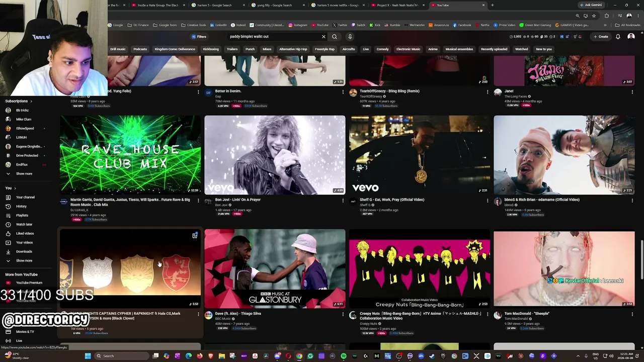The width and height of the screenshot is (644, 362).
Task: Open options menu for bbno$ edamame video
Action: click(x=632, y=201)
